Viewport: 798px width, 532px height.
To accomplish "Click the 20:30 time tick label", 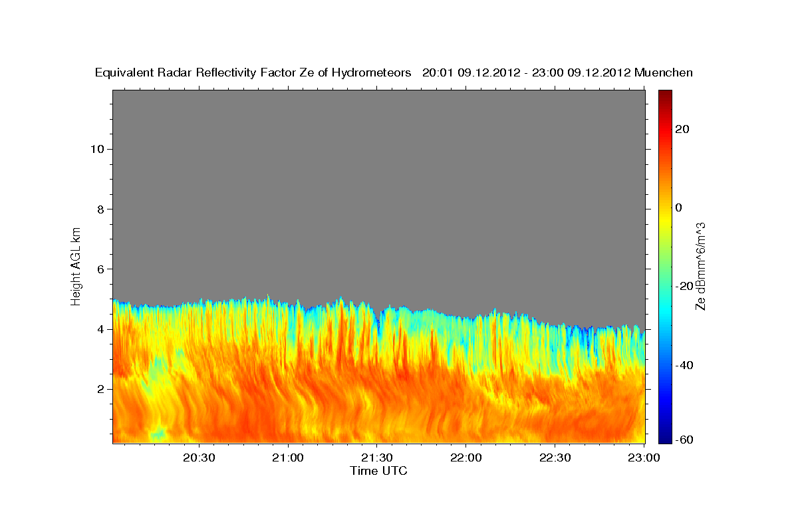I will 199,458.
